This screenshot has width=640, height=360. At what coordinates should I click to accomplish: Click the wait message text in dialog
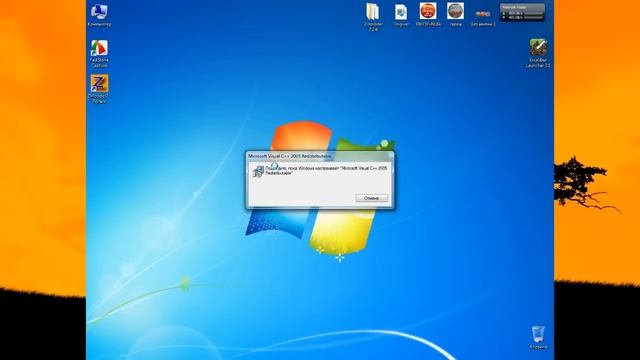326,170
